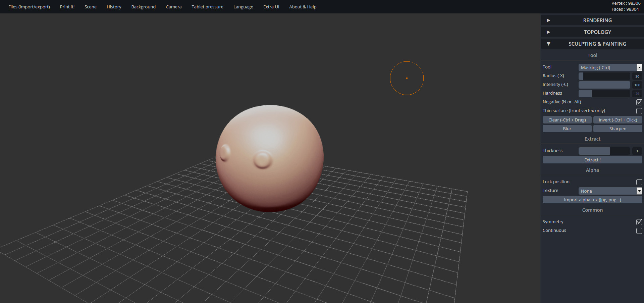Expand the TOPOLOGY section arrow

548,32
